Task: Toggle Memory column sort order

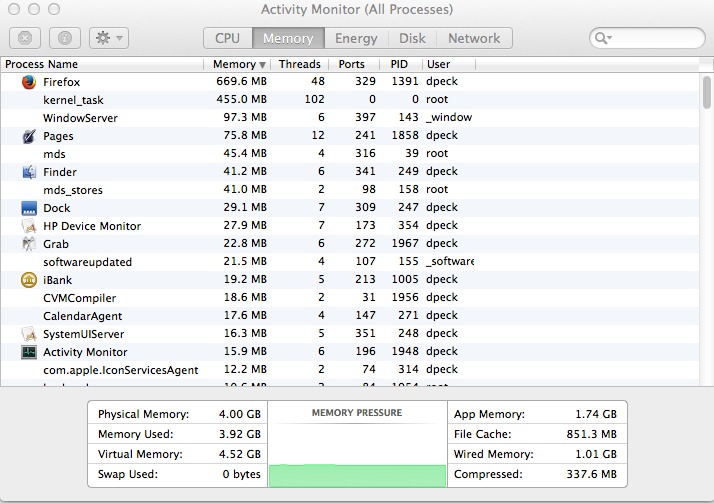Action: 237,64
